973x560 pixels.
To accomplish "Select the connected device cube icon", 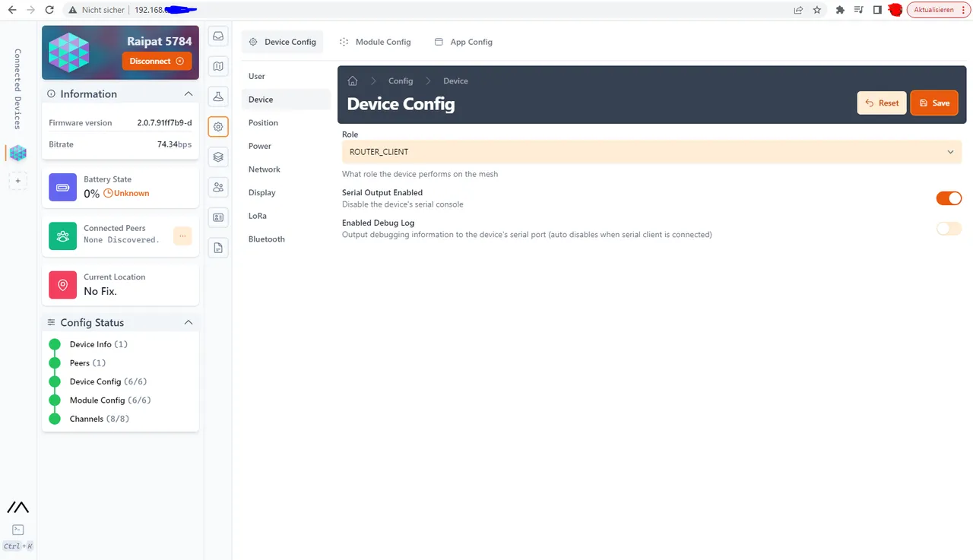I will tap(17, 153).
